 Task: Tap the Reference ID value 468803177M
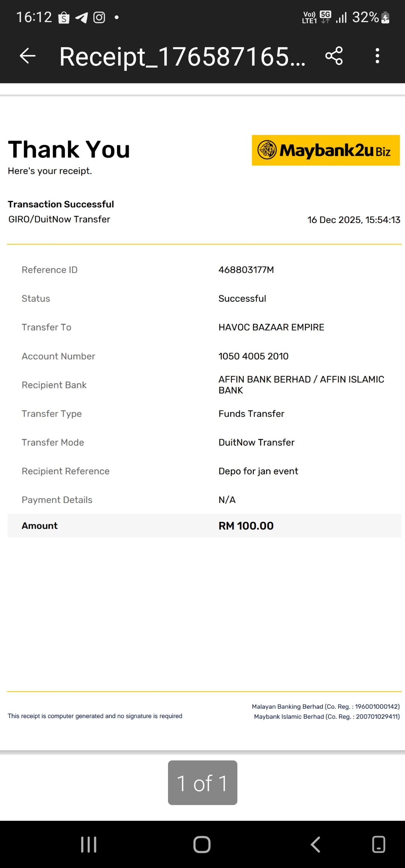coord(246,270)
